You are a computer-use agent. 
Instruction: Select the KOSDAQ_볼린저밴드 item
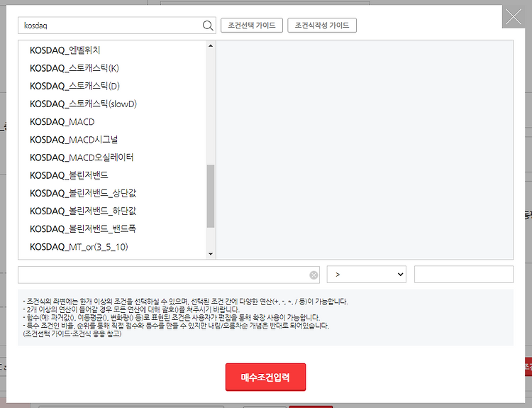(69, 175)
